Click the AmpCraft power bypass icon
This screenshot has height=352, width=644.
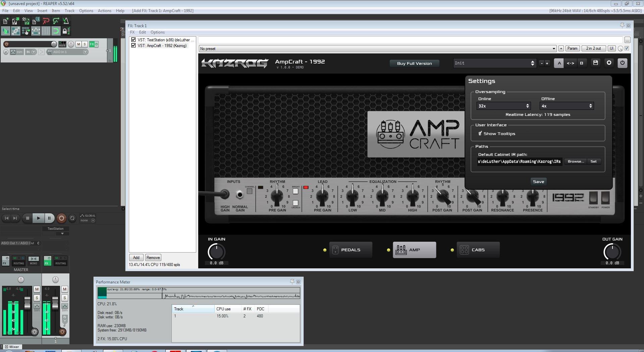[x=622, y=63]
